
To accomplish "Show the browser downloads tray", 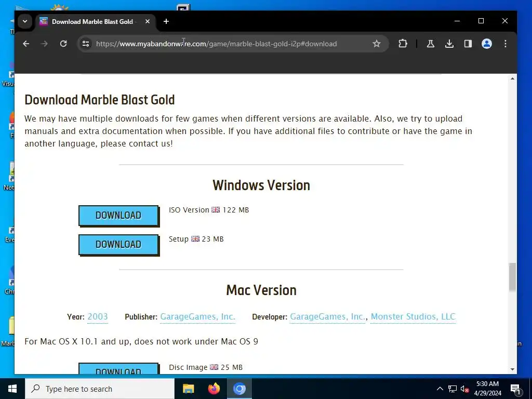I will point(449,44).
